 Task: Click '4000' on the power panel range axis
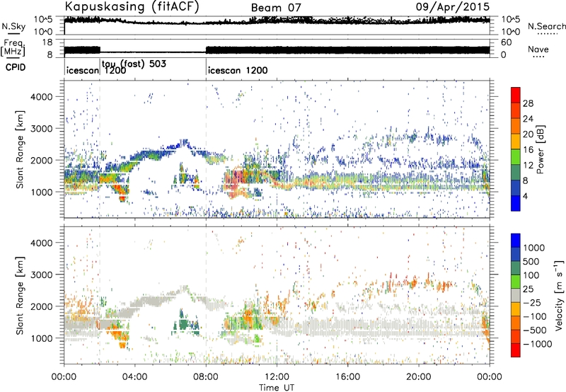coord(42,97)
